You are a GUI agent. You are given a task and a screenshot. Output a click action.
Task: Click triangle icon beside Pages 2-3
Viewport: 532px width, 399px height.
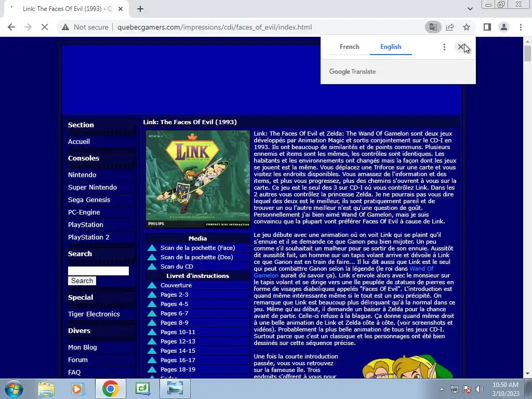[x=152, y=295]
